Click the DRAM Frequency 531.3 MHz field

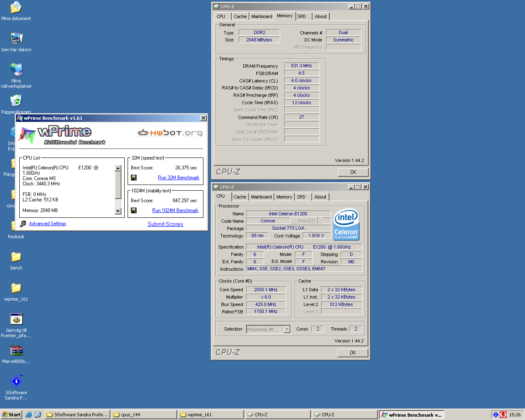pos(301,66)
